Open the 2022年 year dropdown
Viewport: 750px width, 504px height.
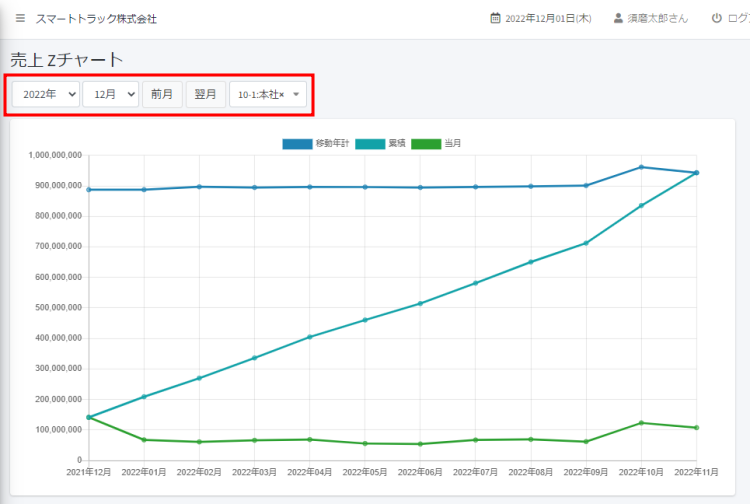(x=45, y=94)
